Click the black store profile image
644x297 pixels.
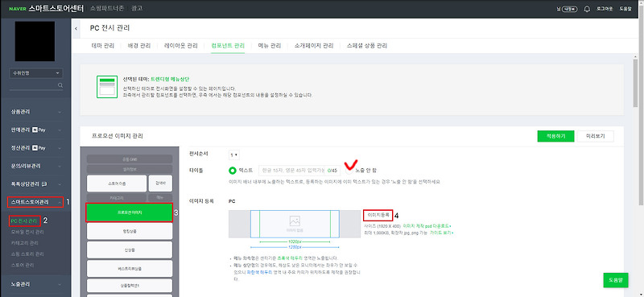[35, 41]
